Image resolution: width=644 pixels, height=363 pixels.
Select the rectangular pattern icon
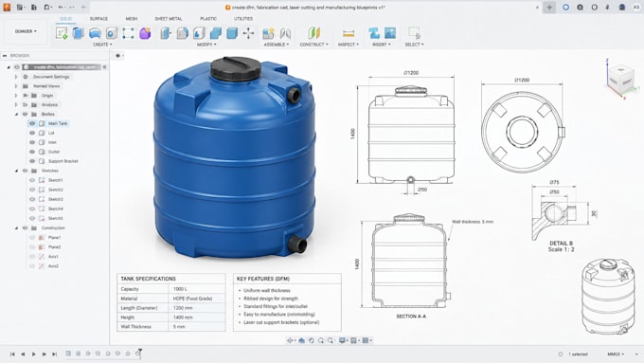coord(128,33)
